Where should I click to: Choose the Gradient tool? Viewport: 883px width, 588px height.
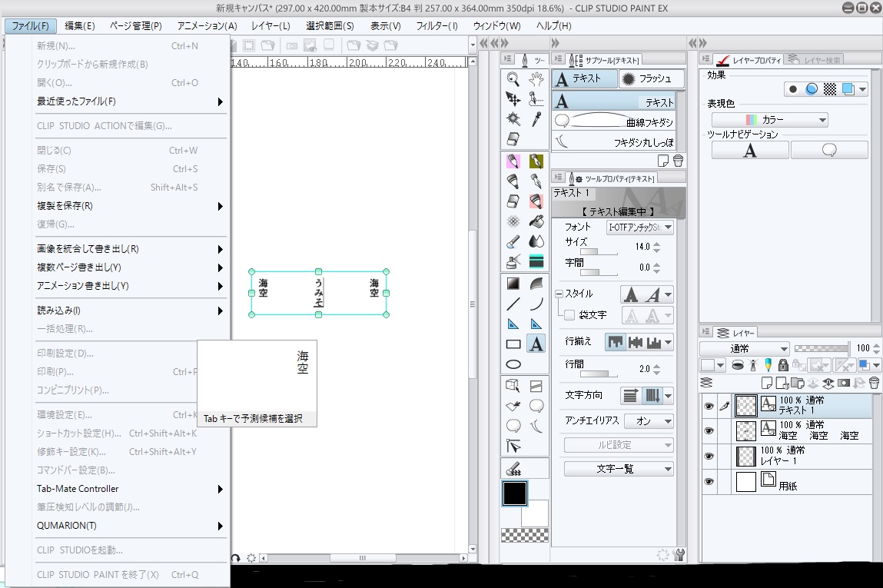coord(513,284)
